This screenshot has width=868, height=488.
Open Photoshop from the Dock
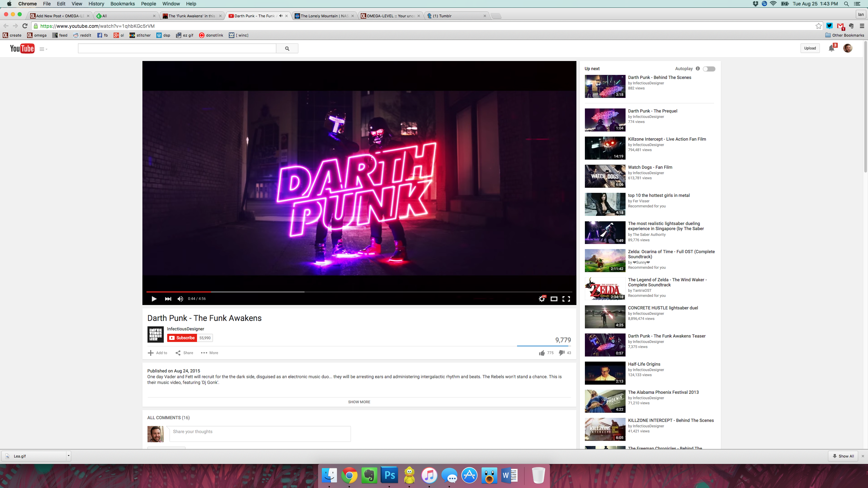point(389,475)
